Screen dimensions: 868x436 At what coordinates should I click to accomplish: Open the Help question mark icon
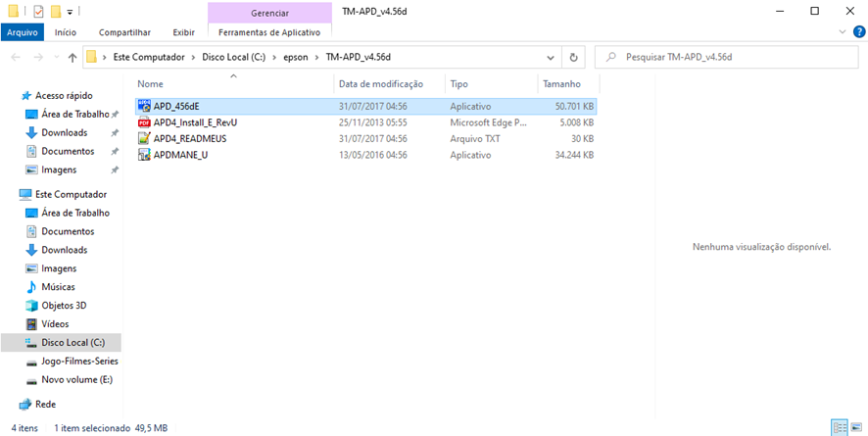point(858,32)
